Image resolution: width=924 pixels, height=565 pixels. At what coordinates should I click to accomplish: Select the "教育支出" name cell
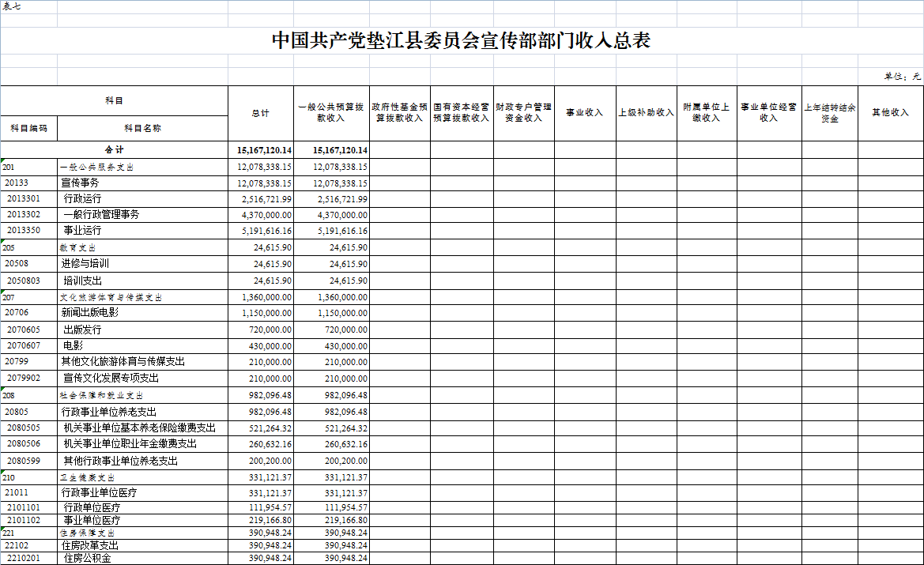coord(142,247)
